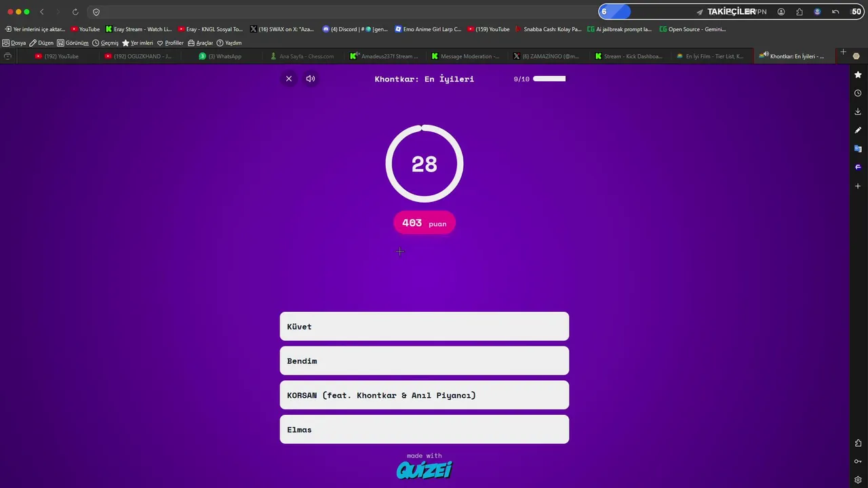Screen dimensions: 868x488
Task: Open settings gear icon in sidebar
Action: pos(858,480)
